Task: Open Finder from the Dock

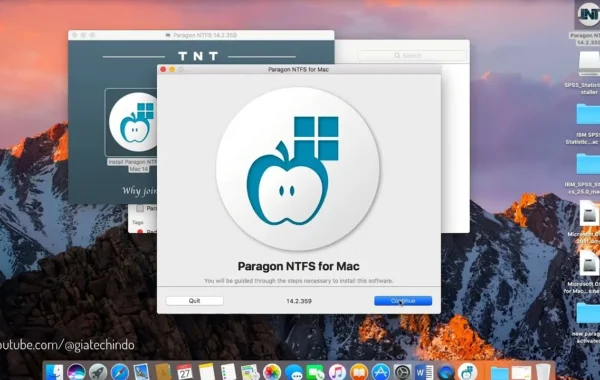Action: pos(54,372)
